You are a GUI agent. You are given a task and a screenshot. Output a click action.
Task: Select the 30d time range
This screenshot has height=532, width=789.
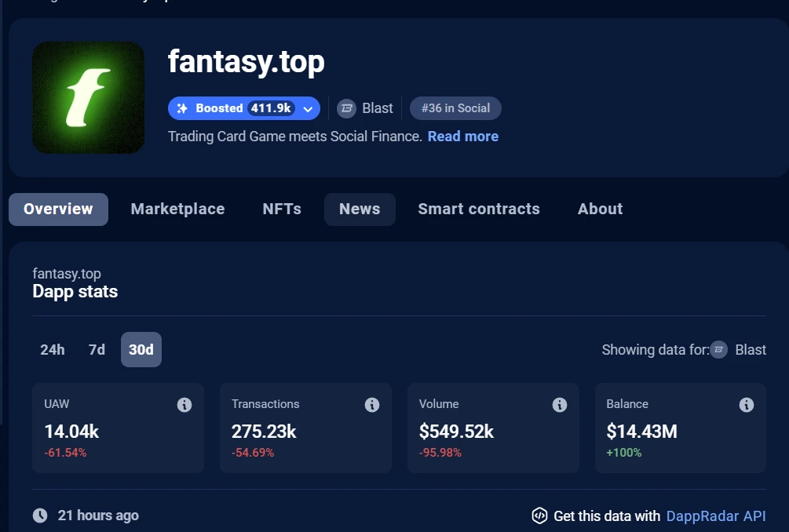tap(141, 350)
